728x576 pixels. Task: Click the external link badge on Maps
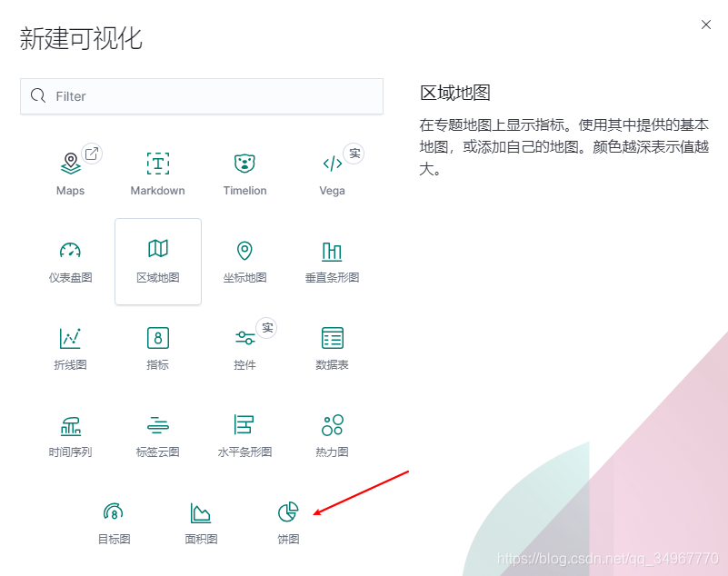point(92,154)
